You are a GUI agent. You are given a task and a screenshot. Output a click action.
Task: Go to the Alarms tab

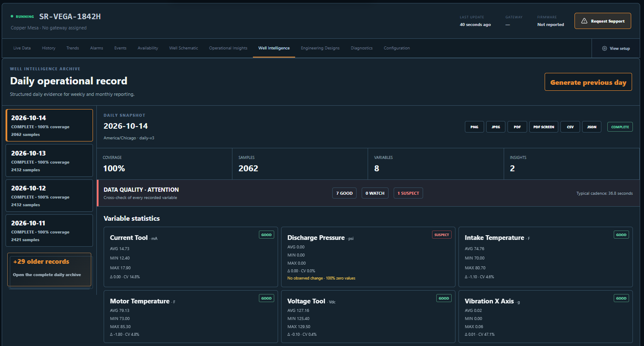(x=96, y=48)
